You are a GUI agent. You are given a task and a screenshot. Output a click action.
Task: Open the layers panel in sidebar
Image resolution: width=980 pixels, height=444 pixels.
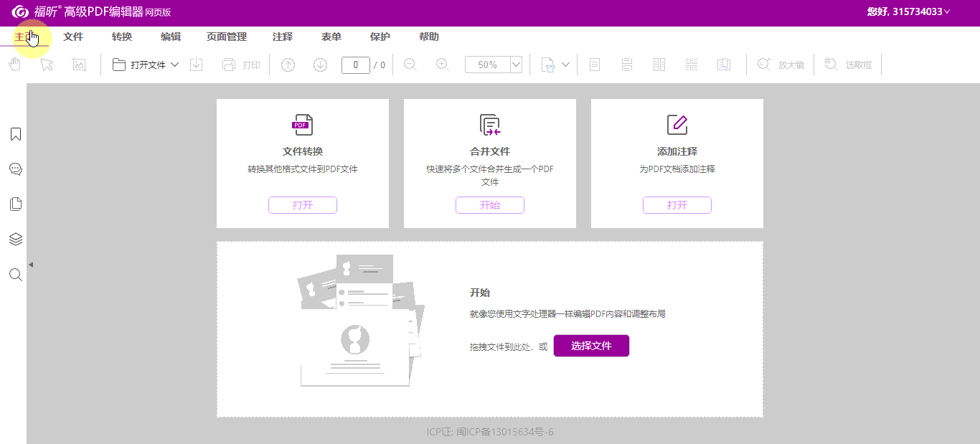tap(15, 239)
